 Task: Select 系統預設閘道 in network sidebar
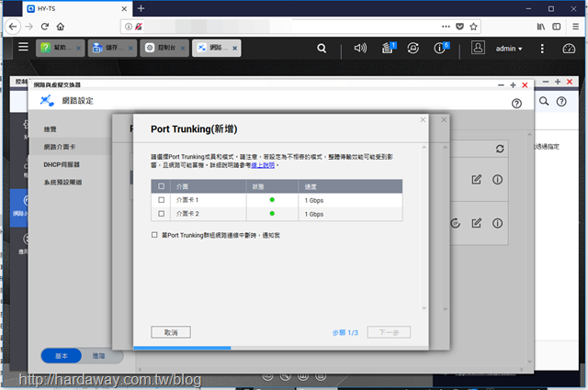pyautogui.click(x=62, y=183)
